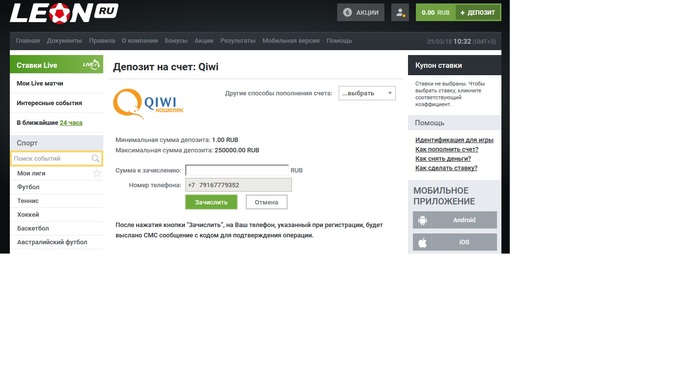This screenshot has width=700, height=373.
Task: Click the 10:32 clock display
Action: click(462, 41)
